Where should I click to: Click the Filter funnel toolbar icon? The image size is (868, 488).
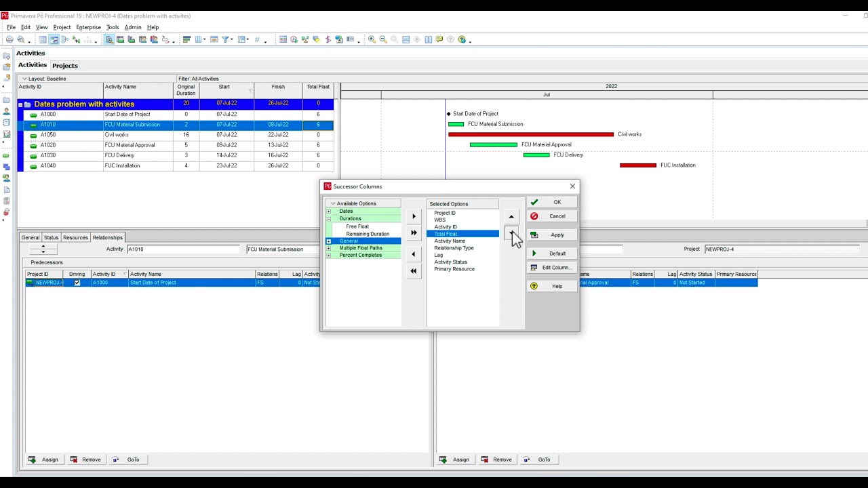[226, 40]
